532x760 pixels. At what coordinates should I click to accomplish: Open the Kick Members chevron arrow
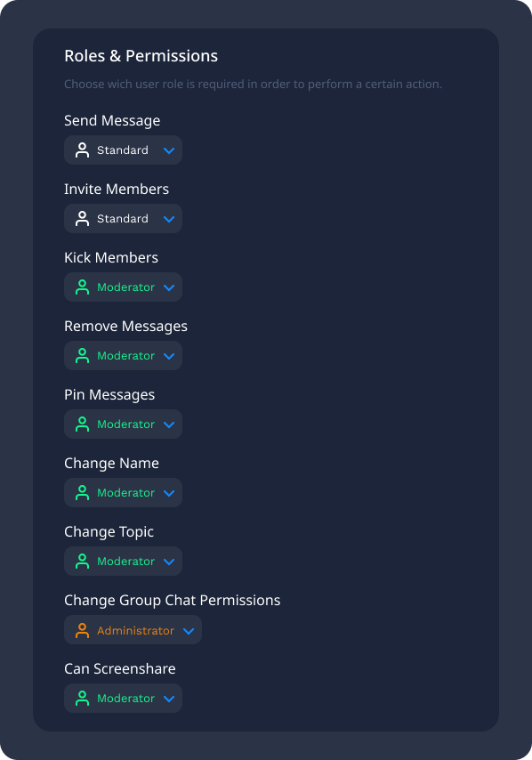pos(169,288)
